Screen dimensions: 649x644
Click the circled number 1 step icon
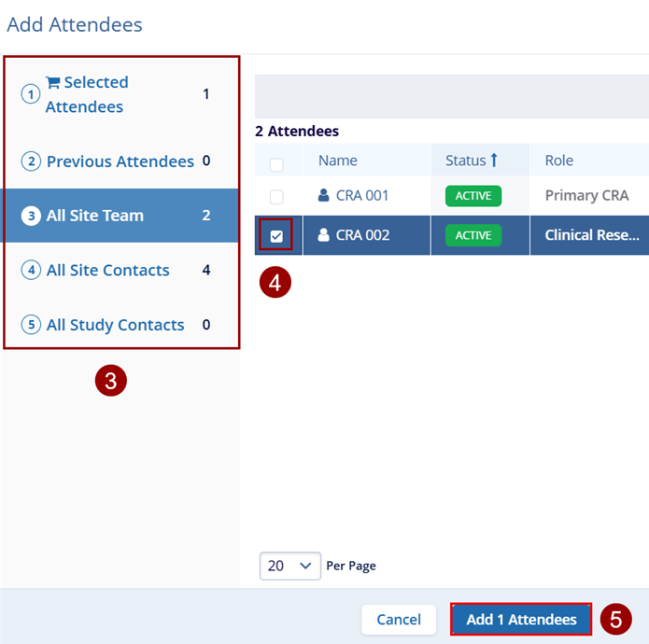coord(32,94)
